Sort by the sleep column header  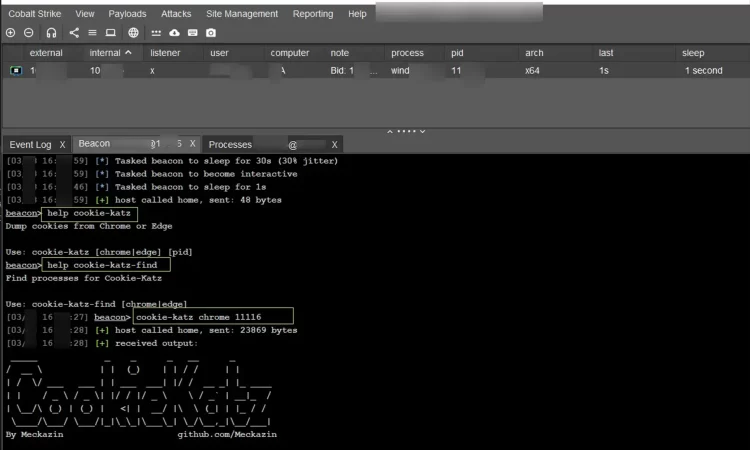click(x=693, y=53)
